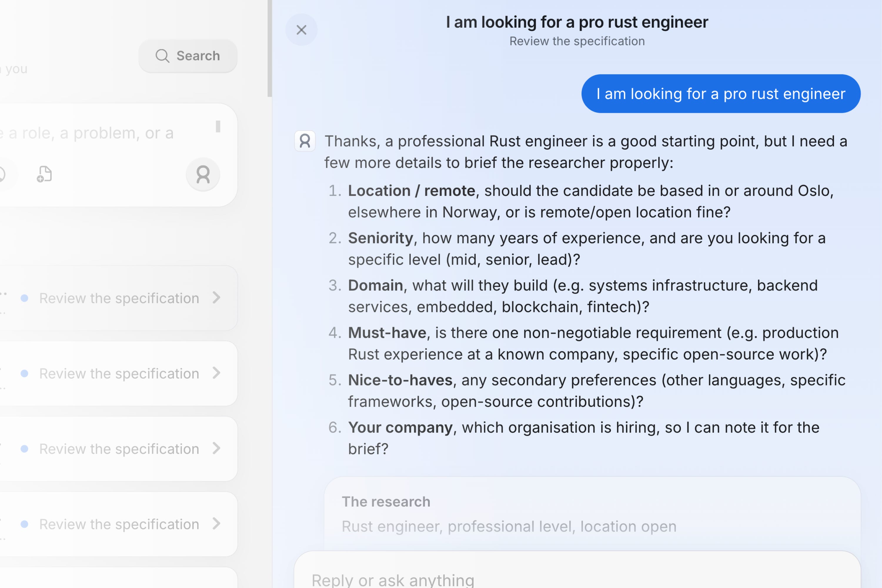Screen dimensions: 882x588
Task: Expand the chevron on the third specification card
Action: tap(216, 449)
